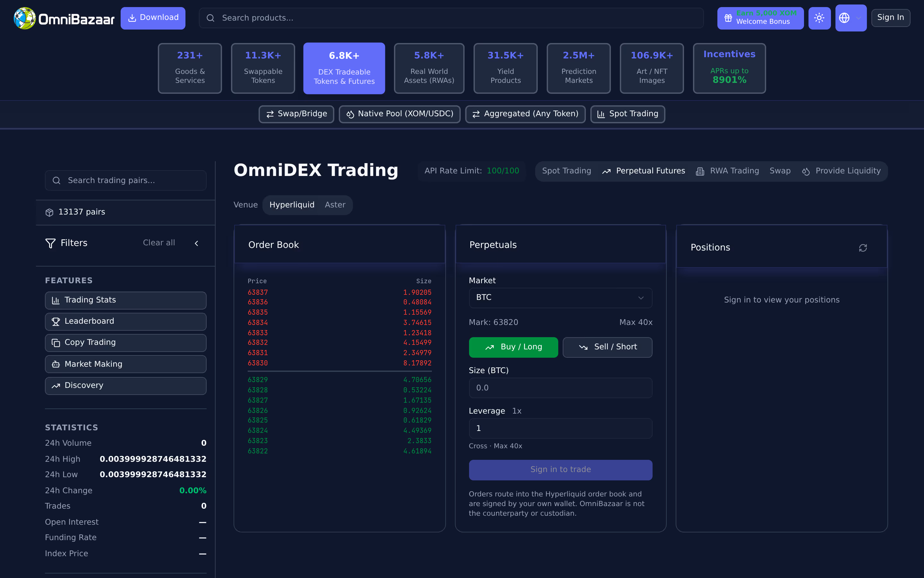The height and width of the screenshot is (578, 924).
Task: Open Native Pool (XOM/USDC)
Action: [400, 114]
